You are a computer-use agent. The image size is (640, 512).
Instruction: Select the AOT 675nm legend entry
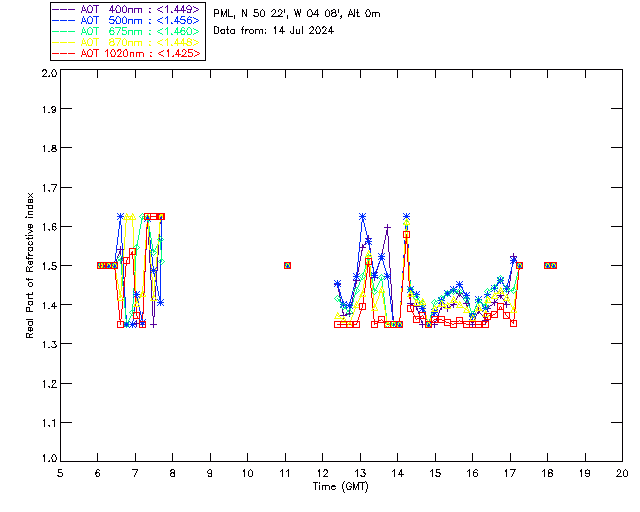click(x=127, y=31)
